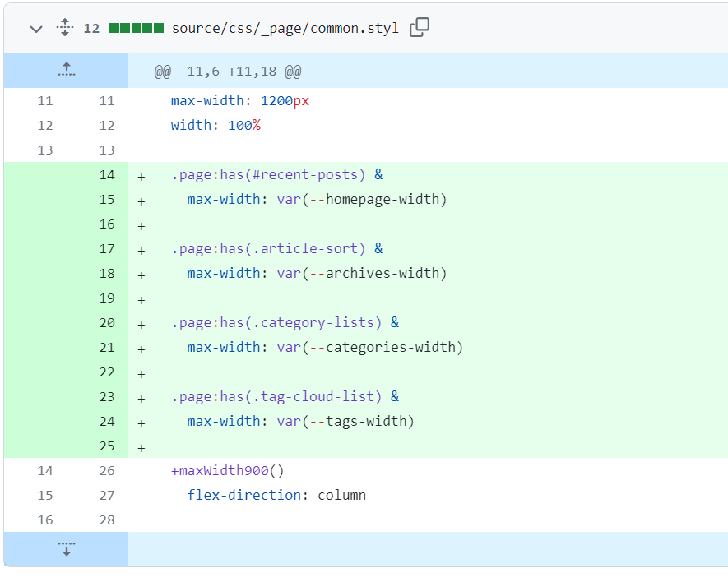728x582 pixels.
Task: Expand all lines in the file
Action: point(65,28)
